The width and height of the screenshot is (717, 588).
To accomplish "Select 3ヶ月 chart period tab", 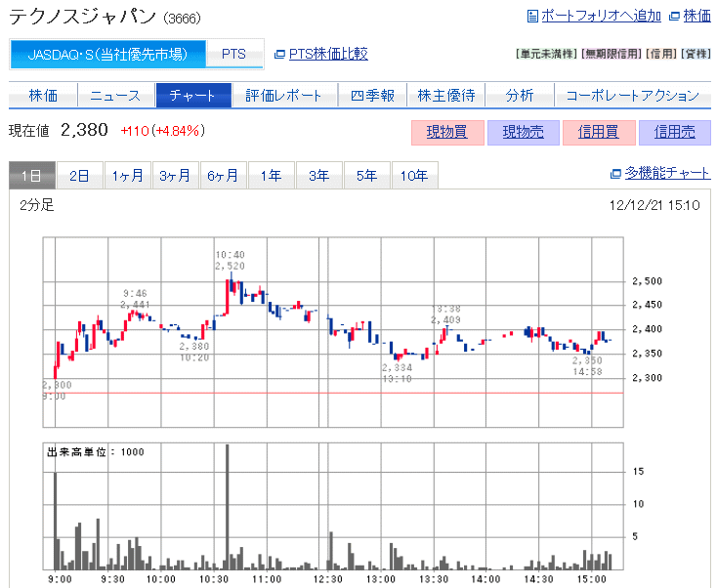I will tap(176, 175).
